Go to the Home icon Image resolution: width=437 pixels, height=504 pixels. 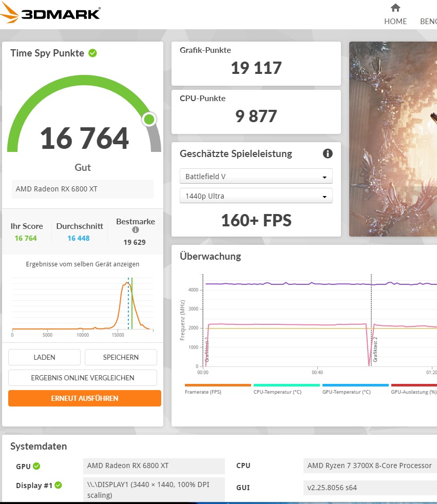[x=395, y=8]
